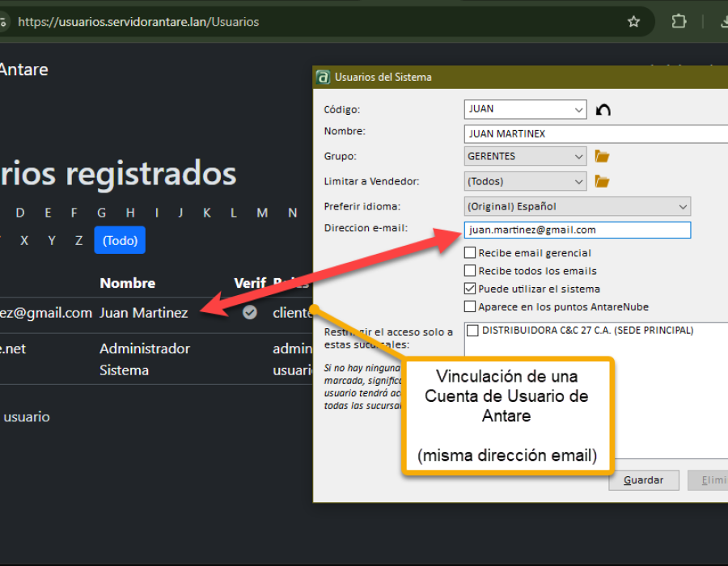Image resolution: width=728 pixels, height=566 pixels.
Task: Click the gmail.com email cell
Action: [46, 313]
